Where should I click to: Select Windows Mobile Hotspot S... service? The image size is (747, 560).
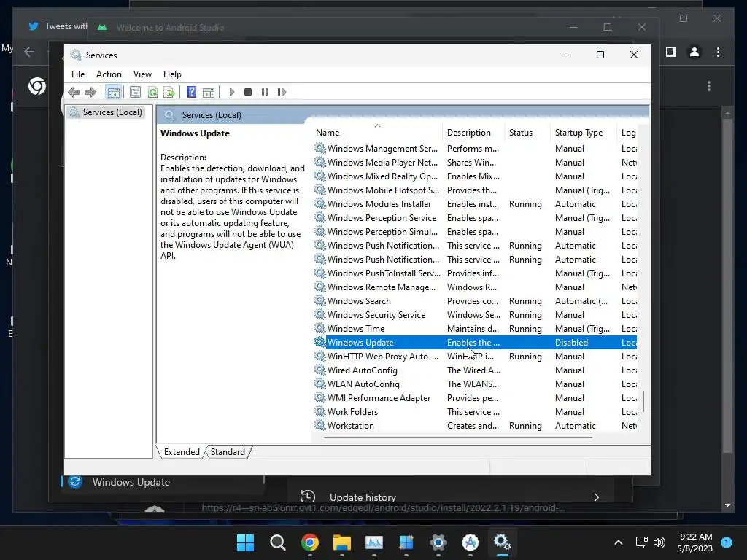[x=475, y=190]
